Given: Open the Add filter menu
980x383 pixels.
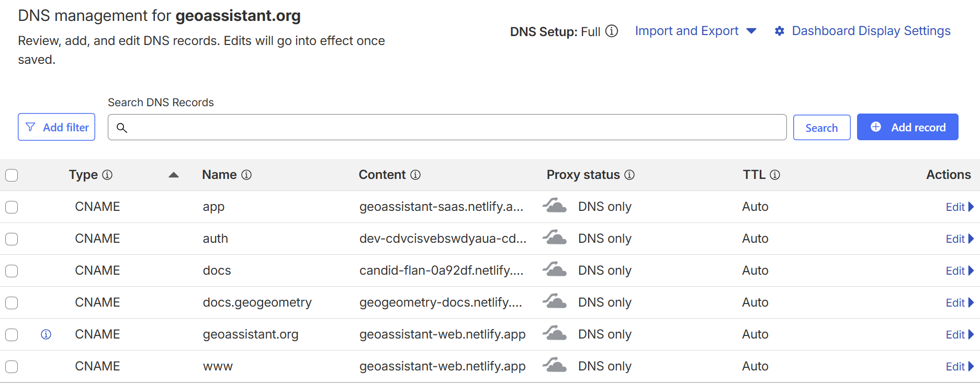Looking at the screenshot, I should (57, 127).
